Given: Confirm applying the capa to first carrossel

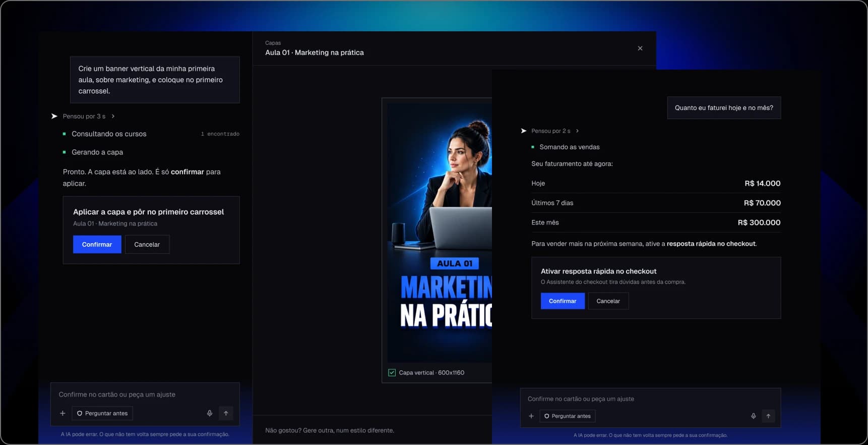Looking at the screenshot, I should click(x=97, y=244).
